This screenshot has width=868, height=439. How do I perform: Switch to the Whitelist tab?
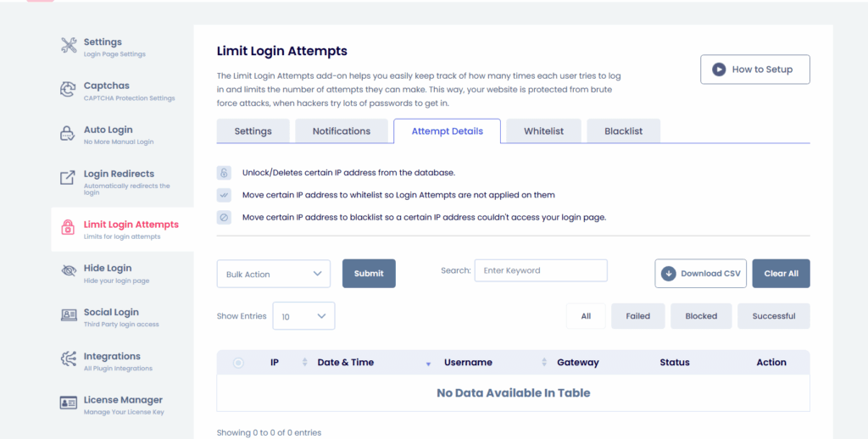click(542, 131)
